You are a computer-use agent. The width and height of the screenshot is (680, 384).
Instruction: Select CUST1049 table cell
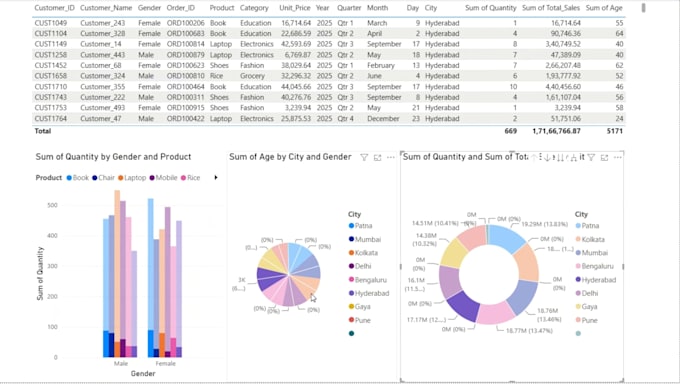(51, 23)
